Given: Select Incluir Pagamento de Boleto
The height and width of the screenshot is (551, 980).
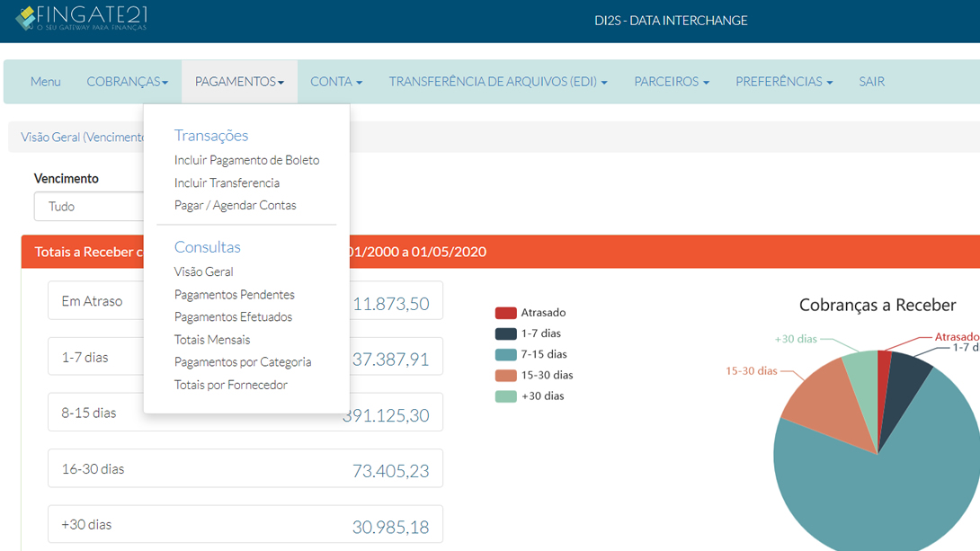Looking at the screenshot, I should point(246,160).
